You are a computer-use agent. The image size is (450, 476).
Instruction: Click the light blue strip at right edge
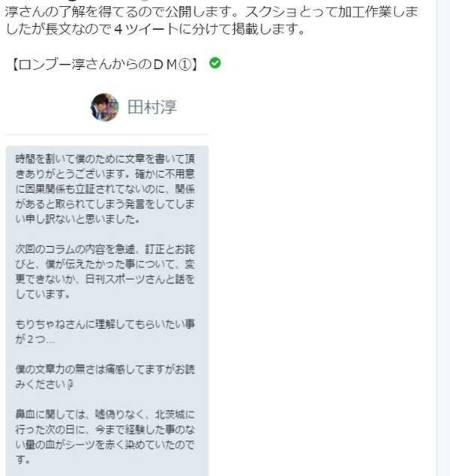pos(443,238)
